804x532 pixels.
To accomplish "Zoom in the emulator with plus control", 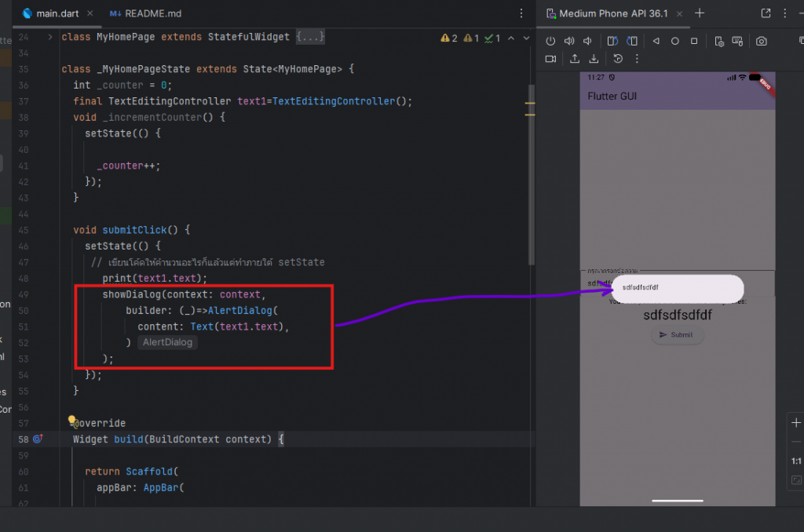I will click(796, 422).
